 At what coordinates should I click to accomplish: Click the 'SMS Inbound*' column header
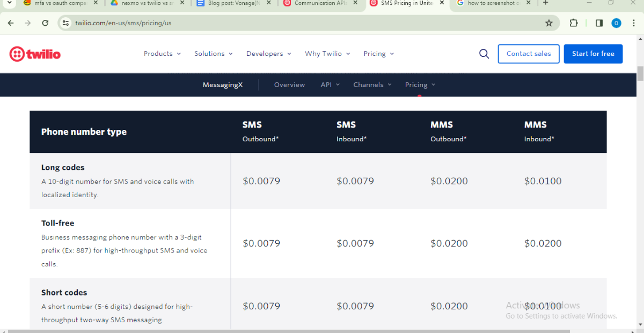click(352, 132)
